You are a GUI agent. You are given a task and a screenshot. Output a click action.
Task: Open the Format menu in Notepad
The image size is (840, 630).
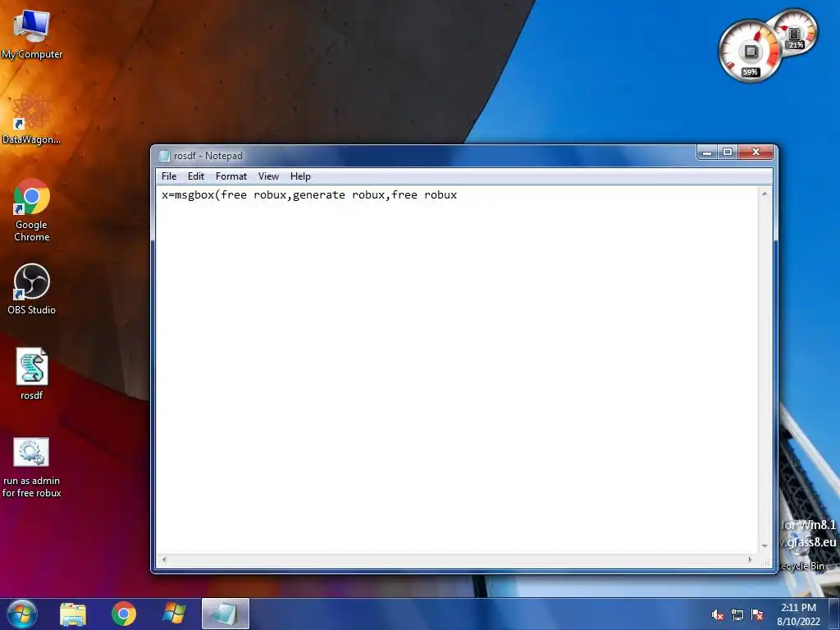tap(231, 176)
